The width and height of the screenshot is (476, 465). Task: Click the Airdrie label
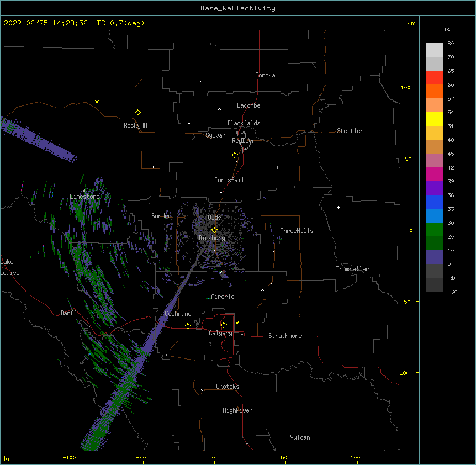[x=223, y=297]
